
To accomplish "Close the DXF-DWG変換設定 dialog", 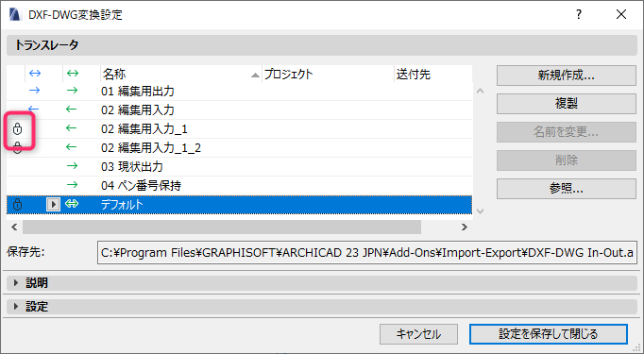I will click(x=621, y=14).
